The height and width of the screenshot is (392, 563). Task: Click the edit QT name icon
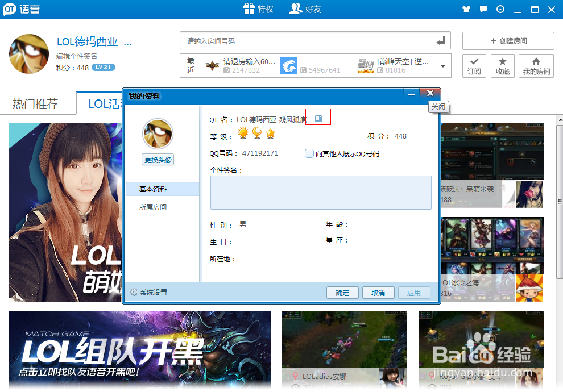318,118
